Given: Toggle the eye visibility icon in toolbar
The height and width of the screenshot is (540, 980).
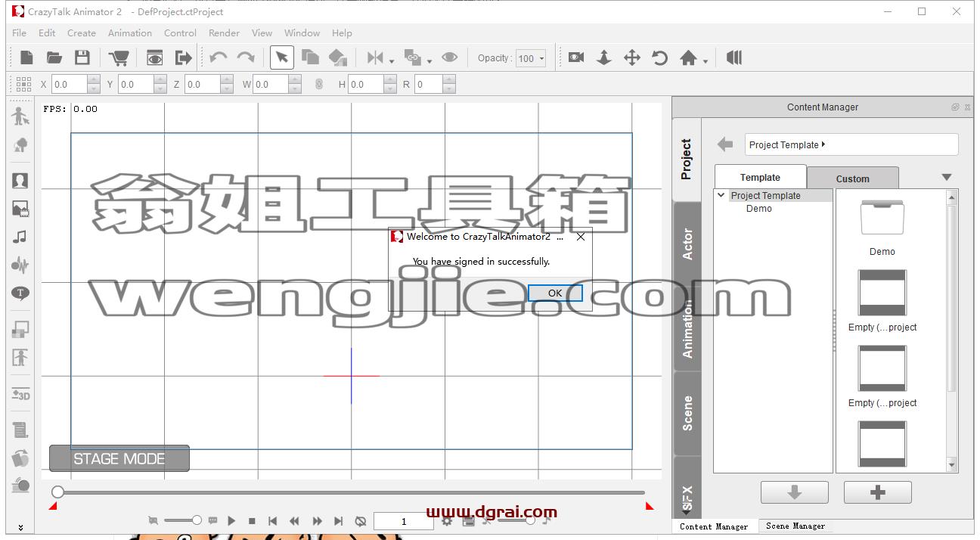Looking at the screenshot, I should coord(450,57).
